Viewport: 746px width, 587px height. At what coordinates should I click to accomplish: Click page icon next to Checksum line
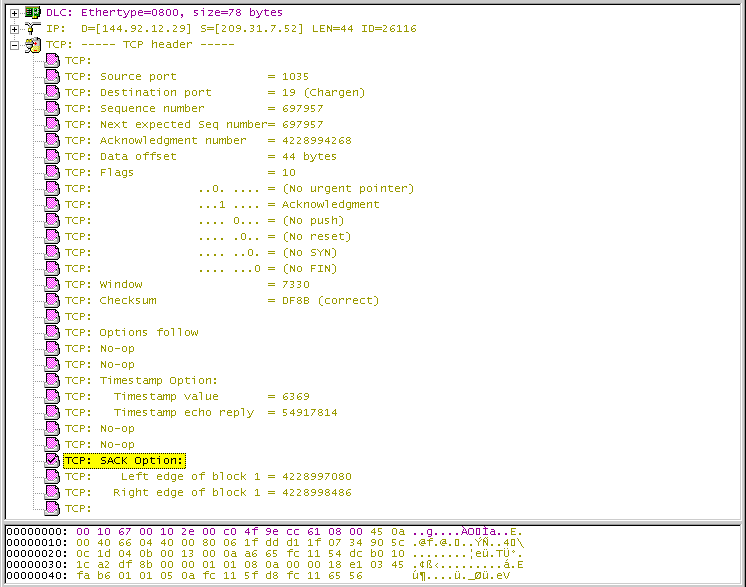coord(52,301)
